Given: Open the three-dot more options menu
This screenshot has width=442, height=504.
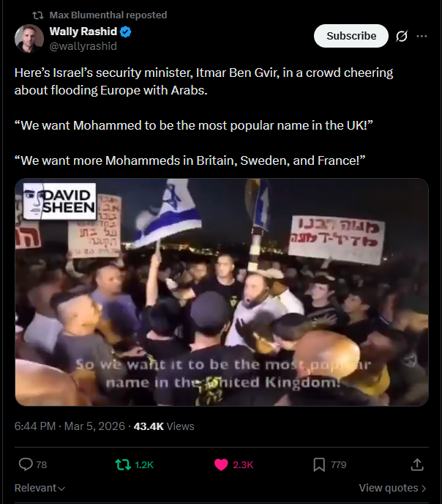Looking at the screenshot, I should click(422, 36).
